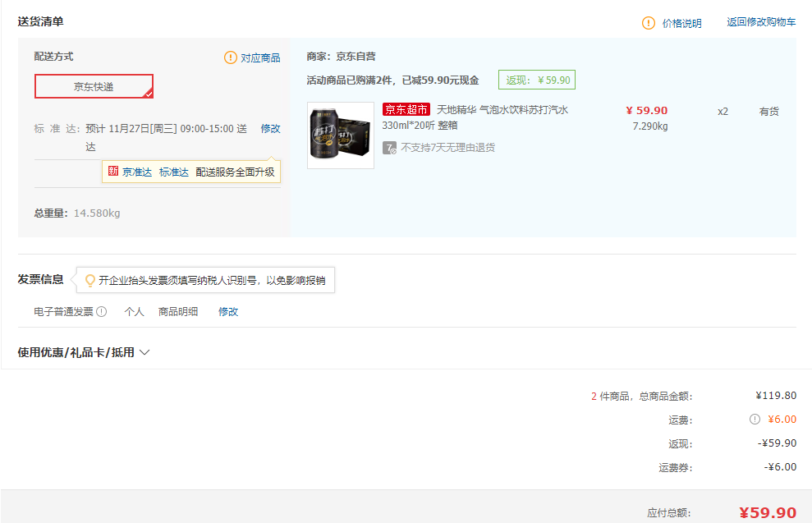Open 对应商品 link

click(x=260, y=58)
